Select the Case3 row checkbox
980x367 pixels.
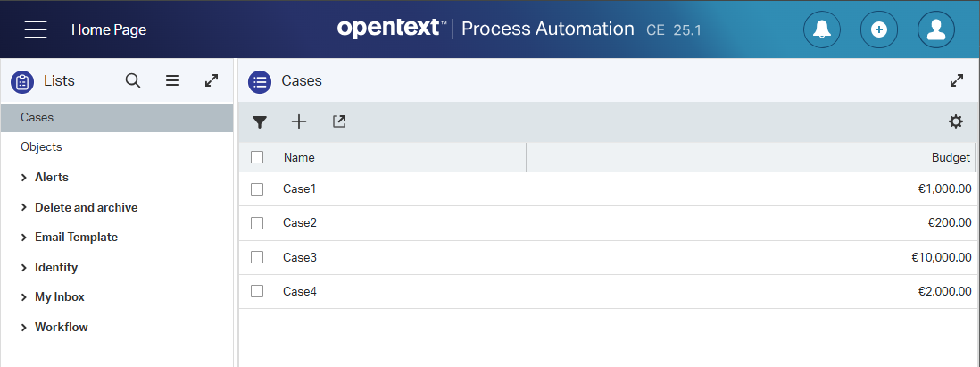click(257, 257)
